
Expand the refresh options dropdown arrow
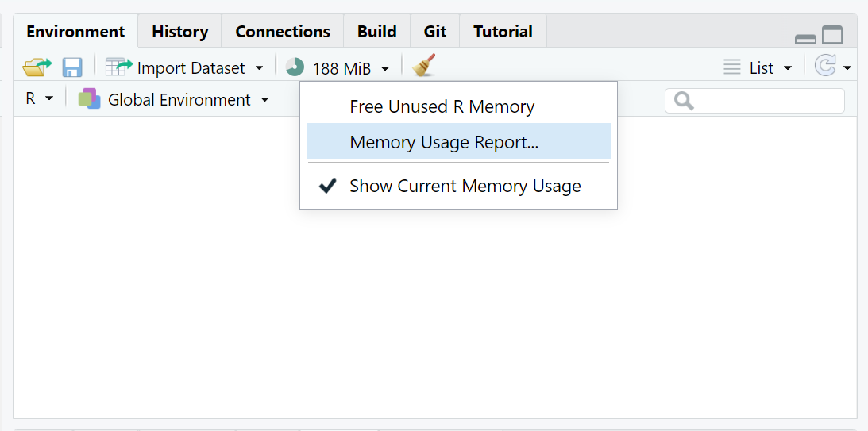847,68
